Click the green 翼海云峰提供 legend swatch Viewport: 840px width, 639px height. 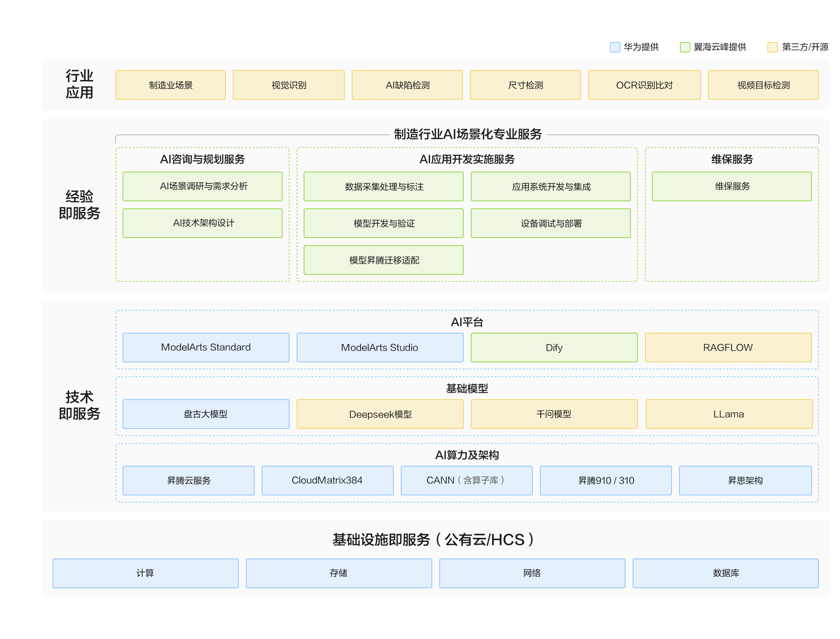pos(685,47)
